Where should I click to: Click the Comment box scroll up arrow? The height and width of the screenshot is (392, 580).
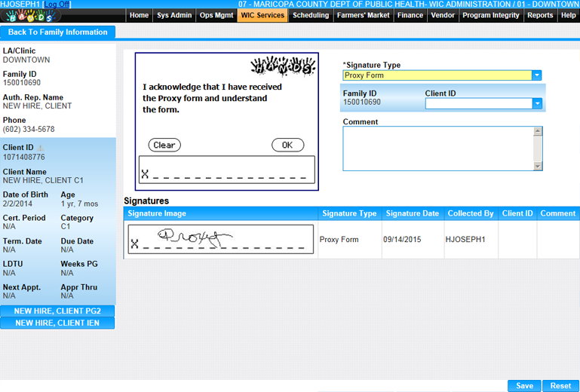[538, 131]
